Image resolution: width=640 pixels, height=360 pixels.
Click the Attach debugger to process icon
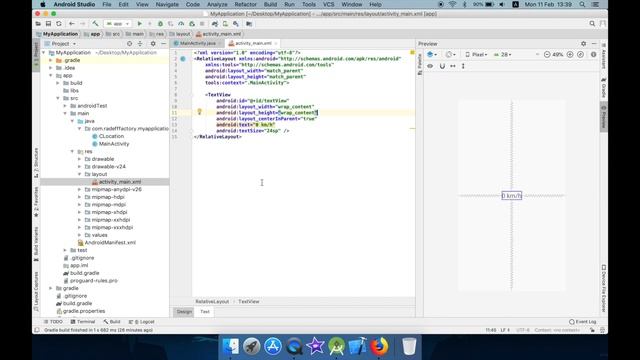pos(192,24)
